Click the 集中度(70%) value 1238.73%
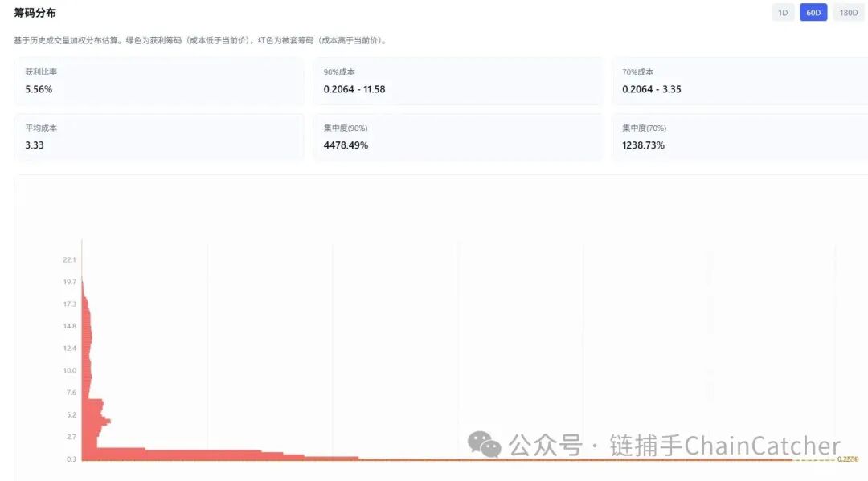The image size is (868, 481). click(643, 145)
